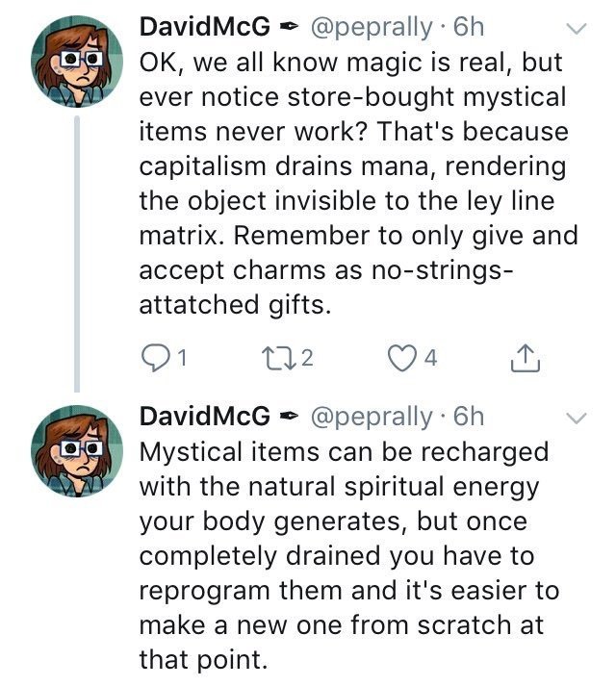Open DavidMcG name on the first tweet

tap(205, 27)
